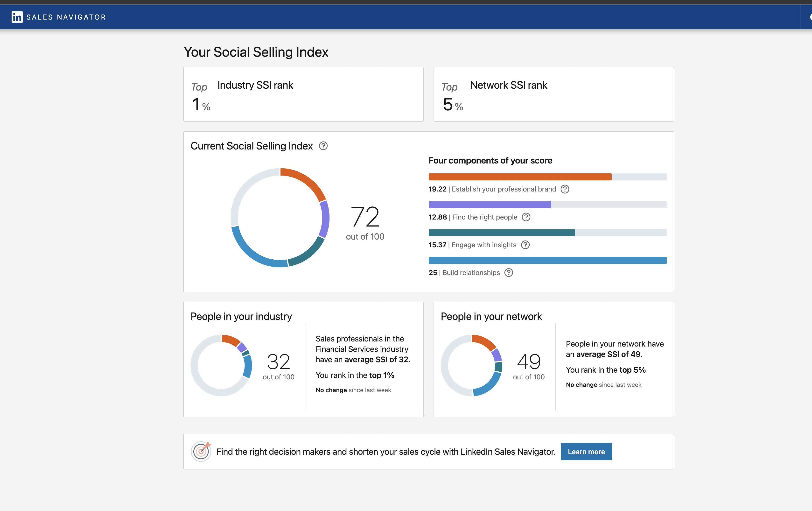
Task: Click the main 72 score donut chart
Action: (280, 218)
